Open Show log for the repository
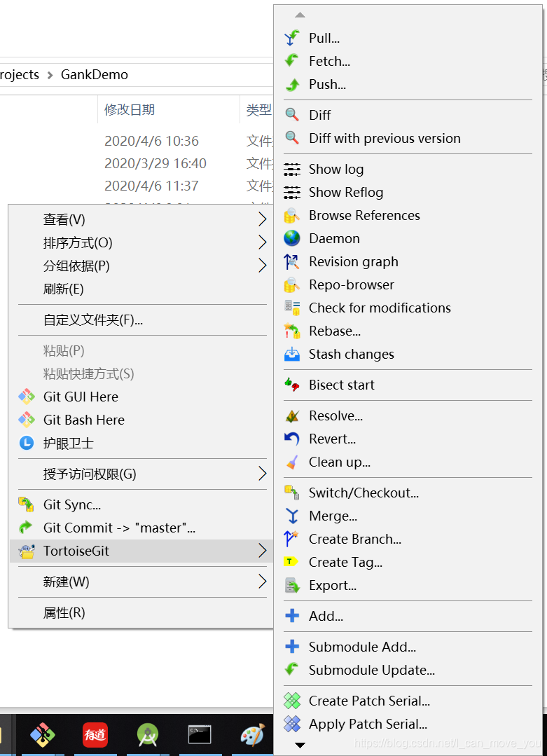 point(335,169)
